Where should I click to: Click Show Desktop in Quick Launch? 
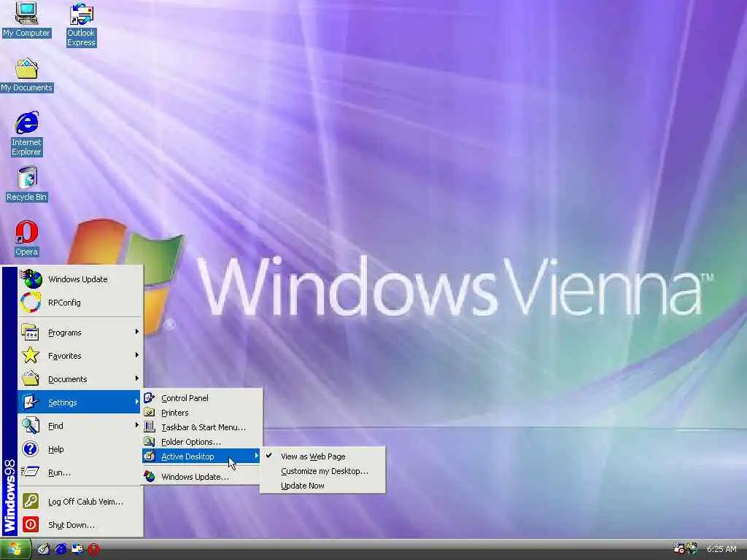click(43, 549)
